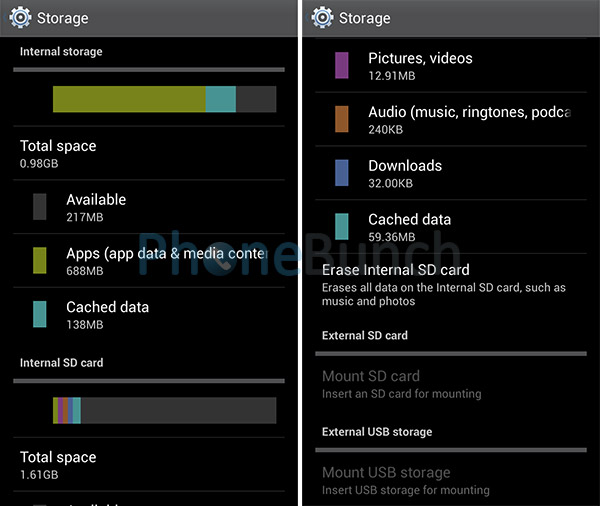The height and width of the screenshot is (506, 600).
Task: Click the purple Pictures, videos color swatch
Action: point(342,65)
